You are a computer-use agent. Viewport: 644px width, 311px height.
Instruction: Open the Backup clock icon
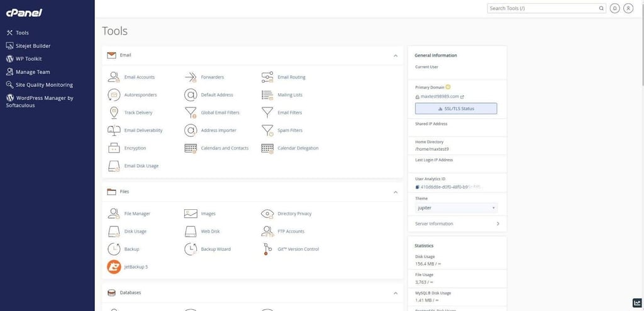pyautogui.click(x=114, y=249)
